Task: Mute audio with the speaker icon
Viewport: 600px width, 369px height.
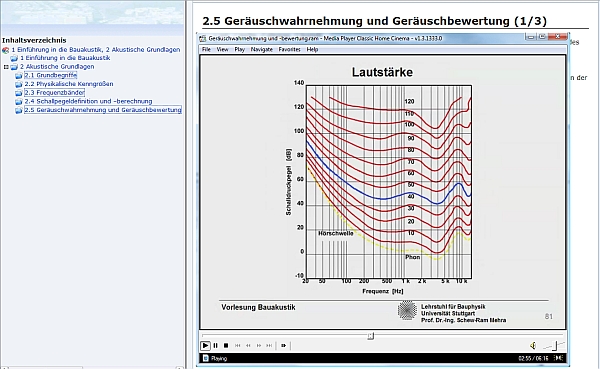Action: pos(533,346)
